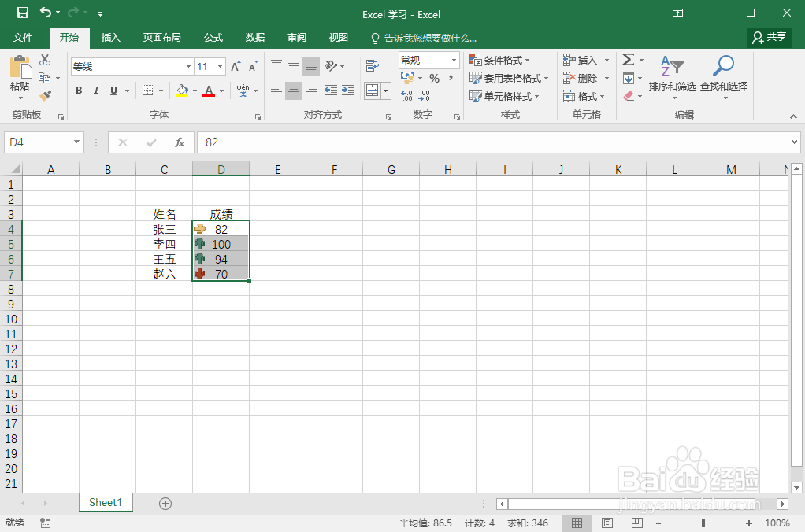This screenshot has width=805, height=532.
Task: Click the AutoSum sigma icon
Action: coord(628,60)
